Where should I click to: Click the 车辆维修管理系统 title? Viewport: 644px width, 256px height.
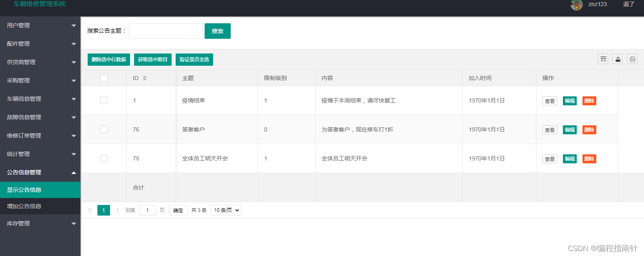coord(40,4)
